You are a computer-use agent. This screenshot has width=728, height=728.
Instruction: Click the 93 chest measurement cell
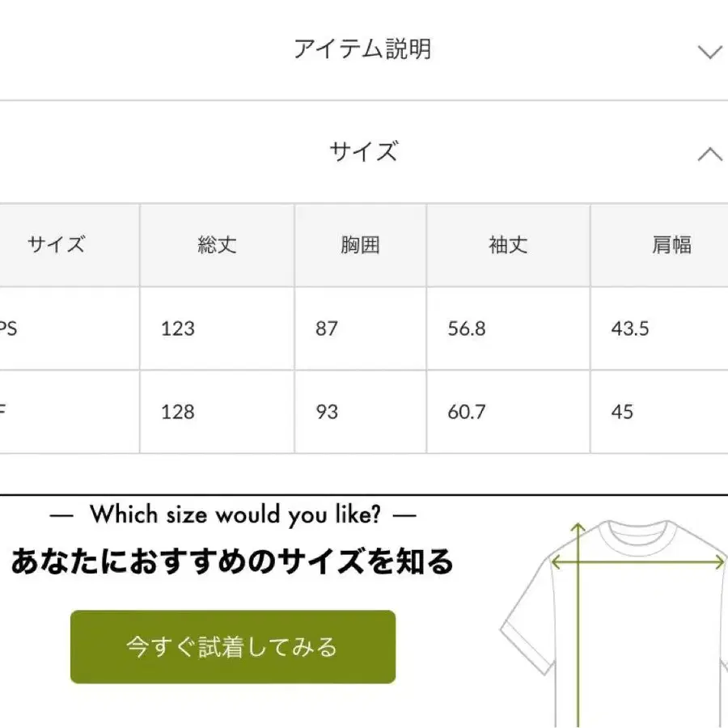[x=327, y=412]
